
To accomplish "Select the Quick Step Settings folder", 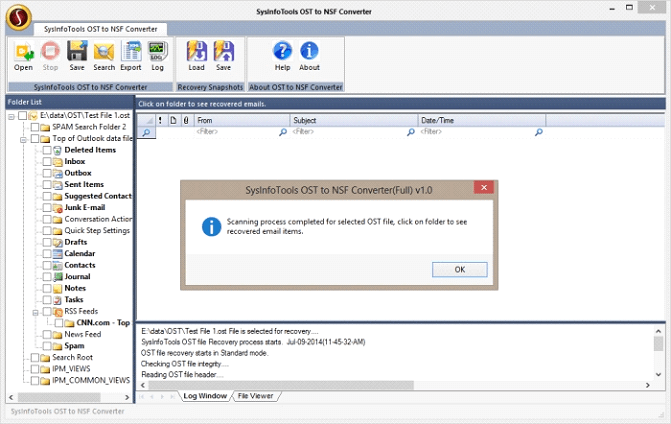I will [97, 231].
